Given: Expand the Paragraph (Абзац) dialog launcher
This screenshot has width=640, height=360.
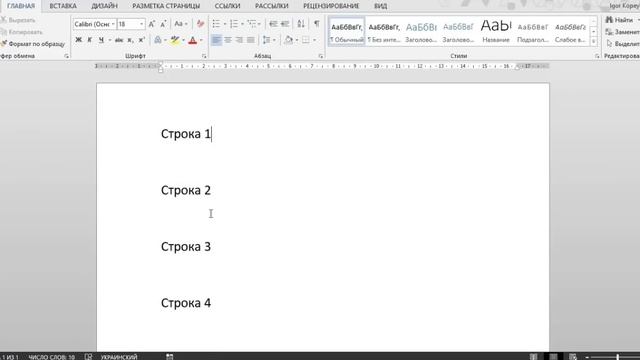Looking at the screenshot, I should click(x=321, y=56).
